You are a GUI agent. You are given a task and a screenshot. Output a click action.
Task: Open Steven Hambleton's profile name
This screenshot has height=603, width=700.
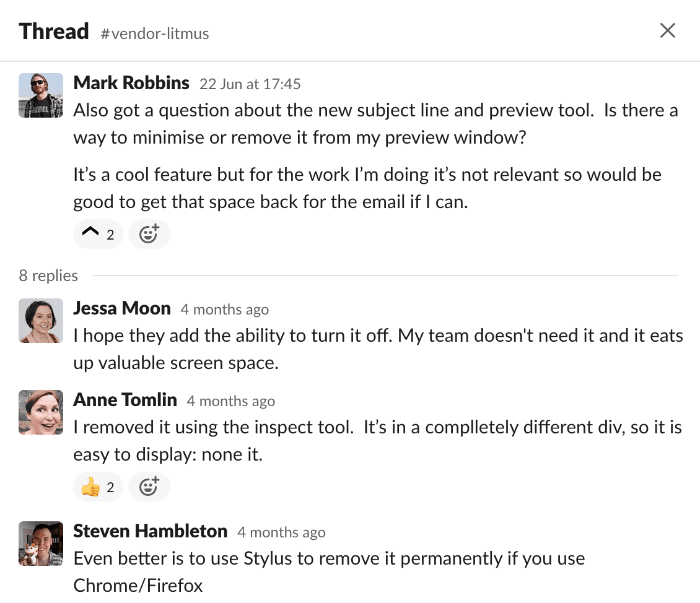[x=151, y=531]
